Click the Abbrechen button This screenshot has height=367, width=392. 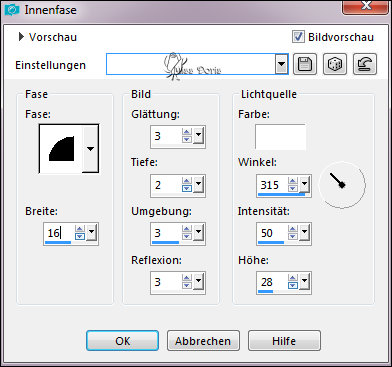pos(203,341)
